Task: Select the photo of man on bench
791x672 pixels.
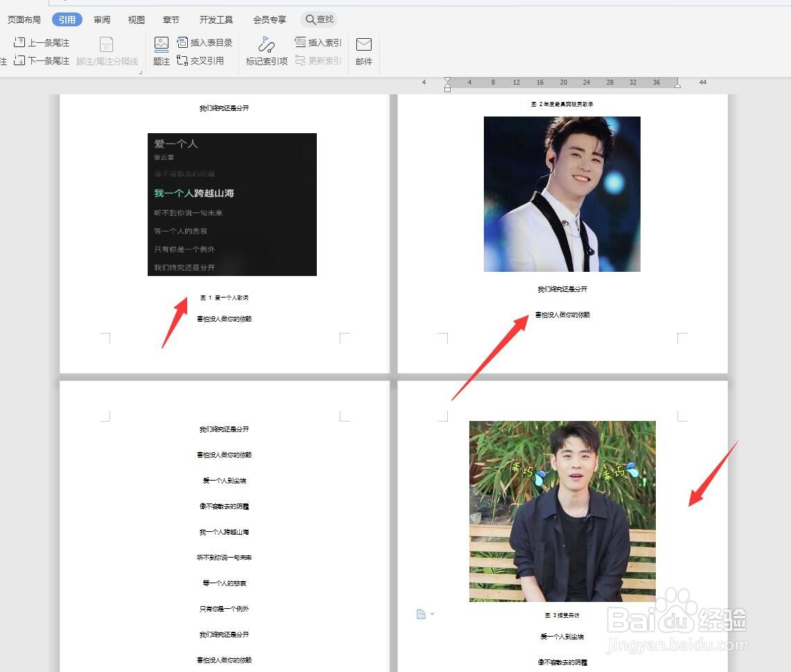Action: (x=562, y=511)
